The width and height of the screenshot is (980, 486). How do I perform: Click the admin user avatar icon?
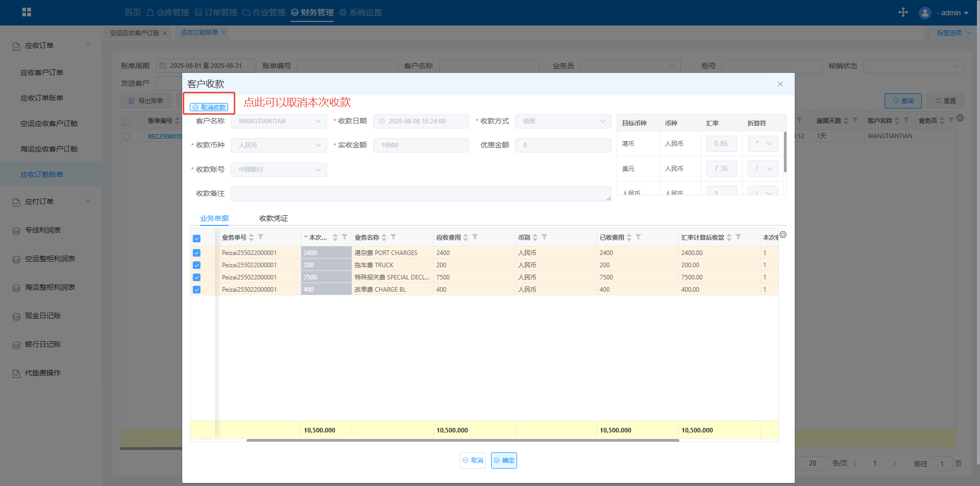(925, 13)
